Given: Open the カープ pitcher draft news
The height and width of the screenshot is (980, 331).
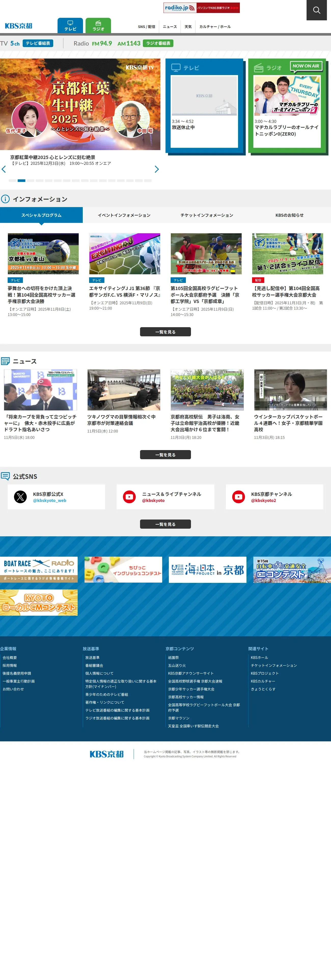Looking at the screenshot, I should [x=40, y=423].
